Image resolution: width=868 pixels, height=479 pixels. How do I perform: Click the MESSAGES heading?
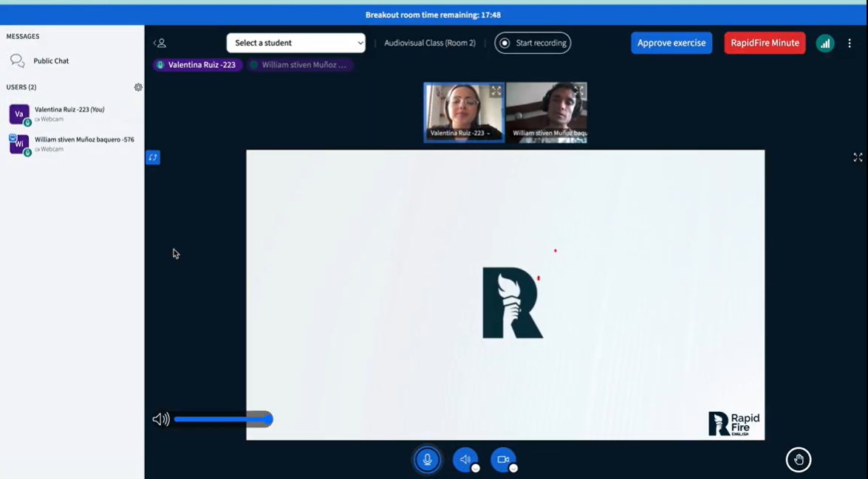tap(23, 36)
